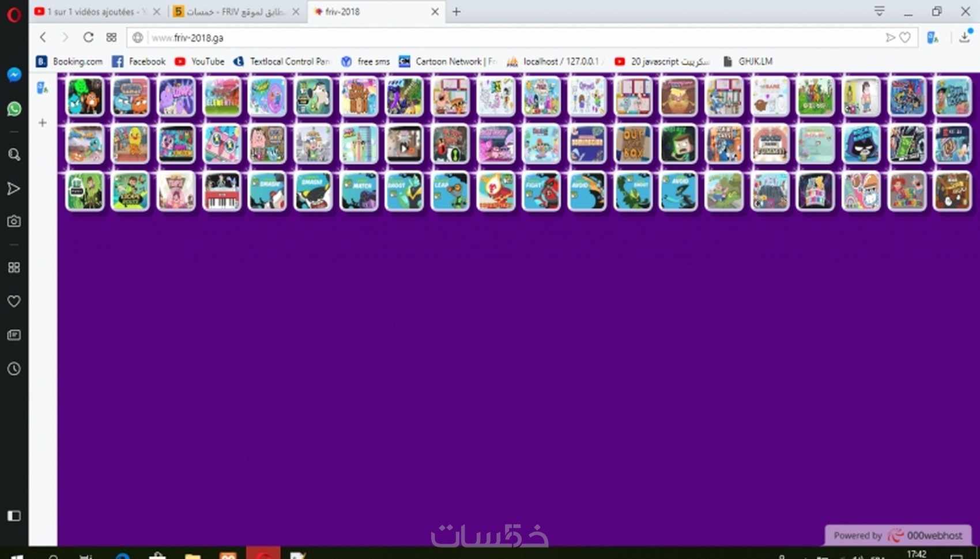Screen dimensions: 980x559
Task: Click the translate icon in the white side panel
Action: [x=43, y=88]
